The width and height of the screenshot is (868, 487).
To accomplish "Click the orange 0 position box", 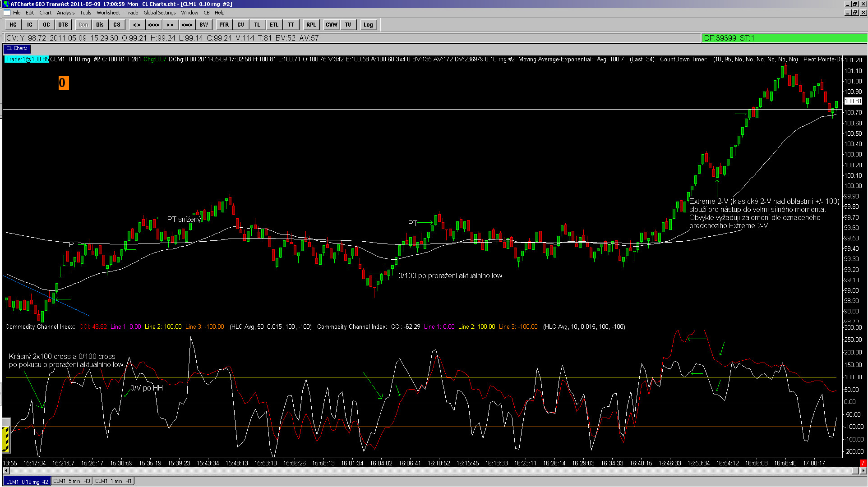I will pyautogui.click(x=63, y=83).
